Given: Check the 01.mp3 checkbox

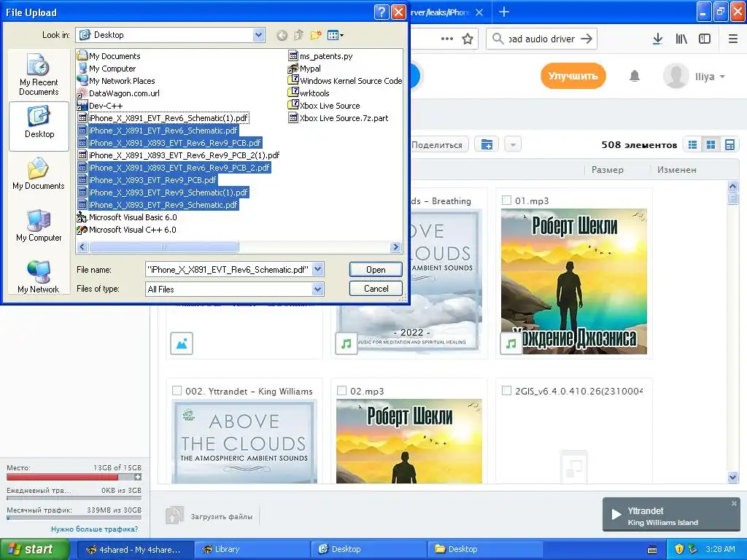Looking at the screenshot, I should point(506,201).
